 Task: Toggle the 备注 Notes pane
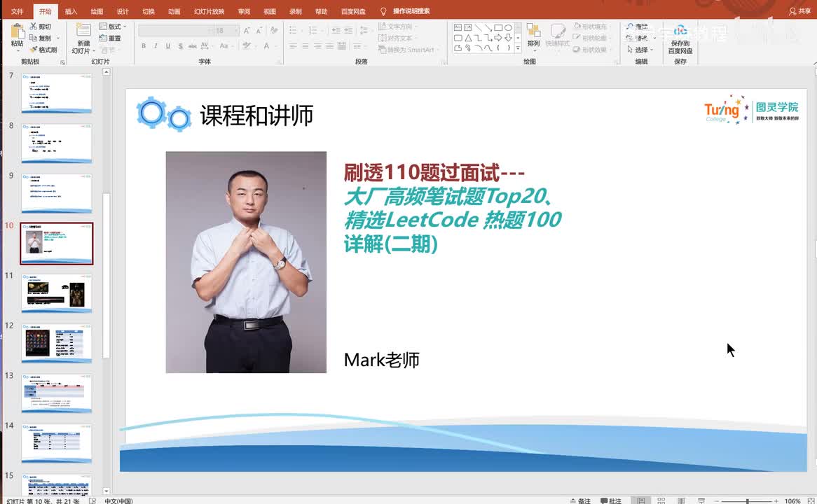click(x=580, y=500)
